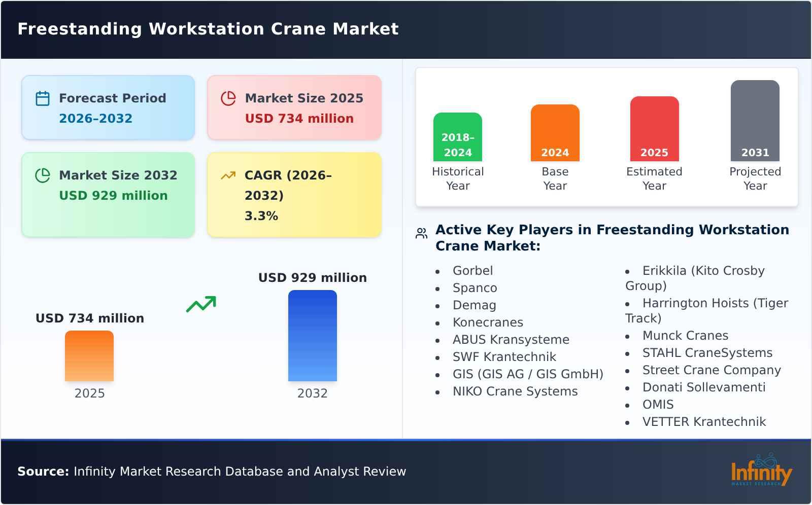The image size is (812, 505).
Task: Select the 2018–2024 Historical Year bar
Action: (x=457, y=137)
